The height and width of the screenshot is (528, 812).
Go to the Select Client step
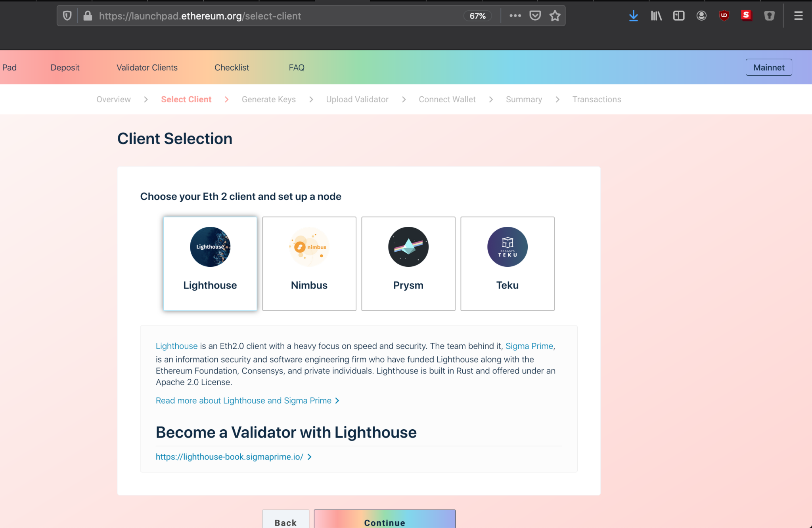pos(186,99)
